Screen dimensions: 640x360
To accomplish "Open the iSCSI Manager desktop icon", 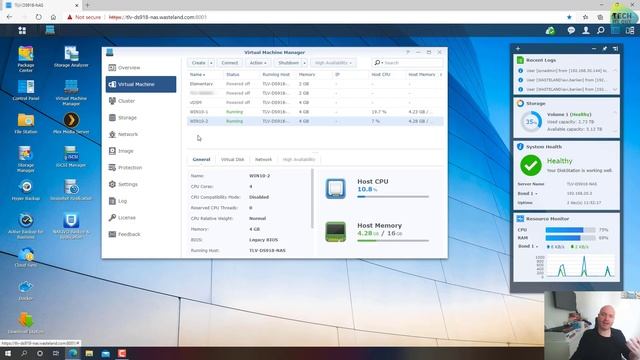I will [71, 157].
